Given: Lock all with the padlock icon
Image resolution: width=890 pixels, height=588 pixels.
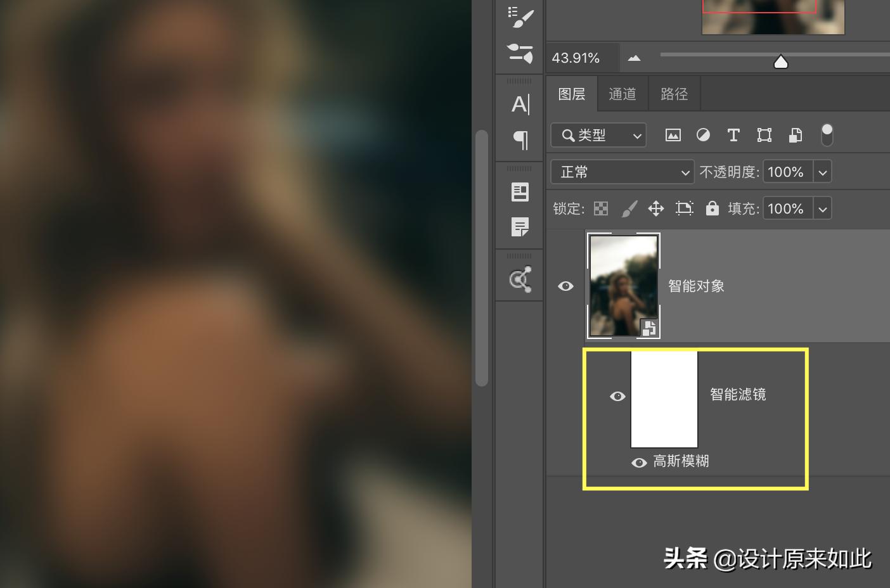Looking at the screenshot, I should (x=713, y=208).
